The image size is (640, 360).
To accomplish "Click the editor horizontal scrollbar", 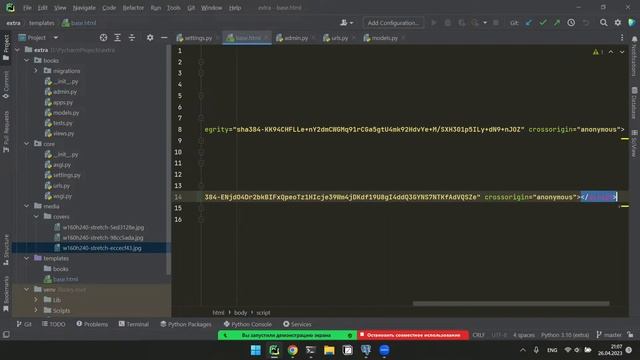I will pyautogui.click(x=511, y=303).
